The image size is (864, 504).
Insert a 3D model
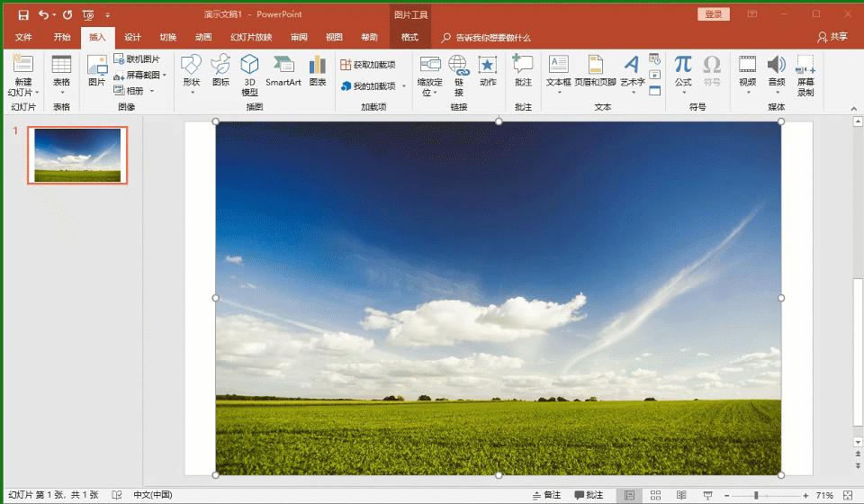[249, 74]
